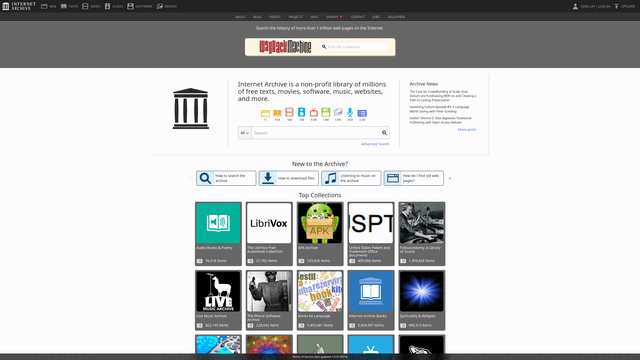The image size is (640, 360).
Task: Open the Web section in top navigation
Action: [49, 6]
